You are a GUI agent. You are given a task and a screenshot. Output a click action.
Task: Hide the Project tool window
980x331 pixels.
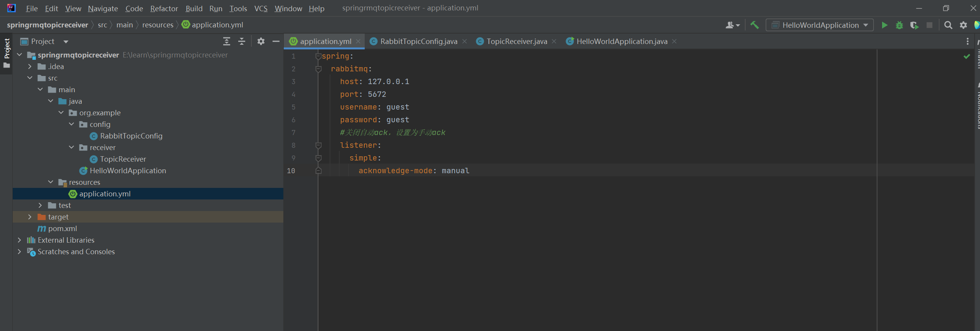pos(276,41)
